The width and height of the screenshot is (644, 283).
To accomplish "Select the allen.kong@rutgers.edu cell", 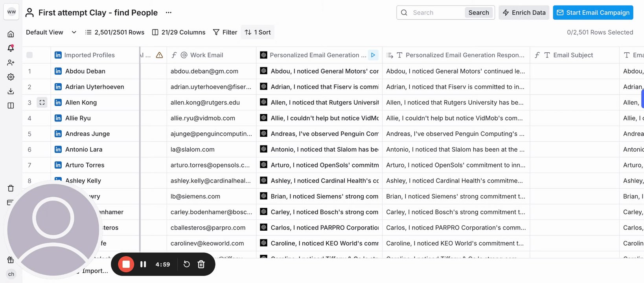I will pos(212,103).
